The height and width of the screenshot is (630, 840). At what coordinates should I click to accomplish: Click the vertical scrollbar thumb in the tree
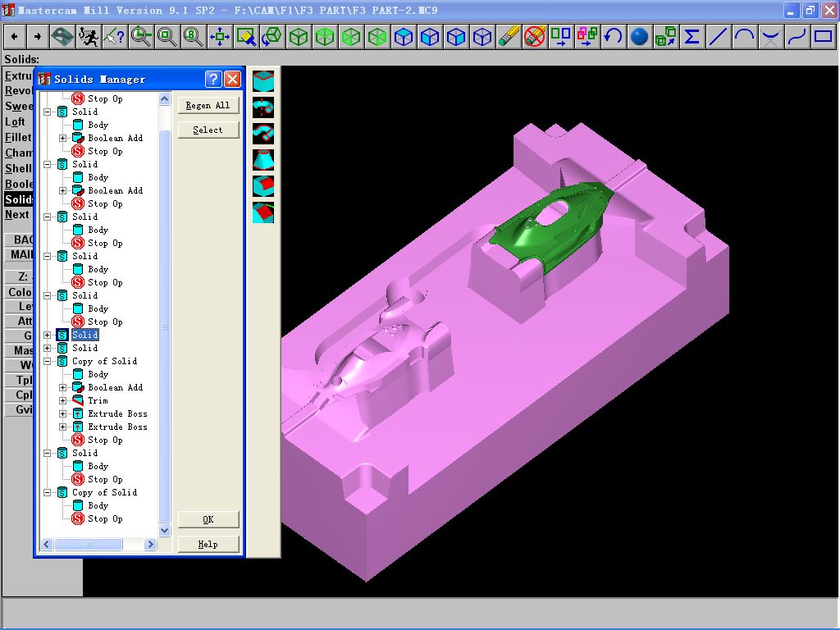(x=164, y=326)
